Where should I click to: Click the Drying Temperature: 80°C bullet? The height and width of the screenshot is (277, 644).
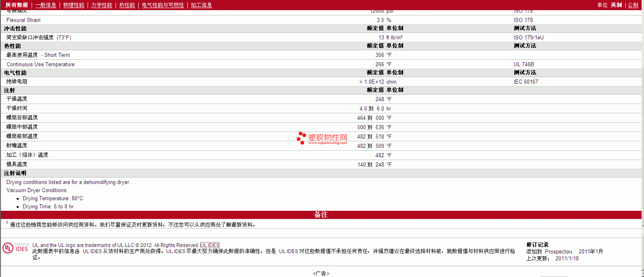coord(53,199)
